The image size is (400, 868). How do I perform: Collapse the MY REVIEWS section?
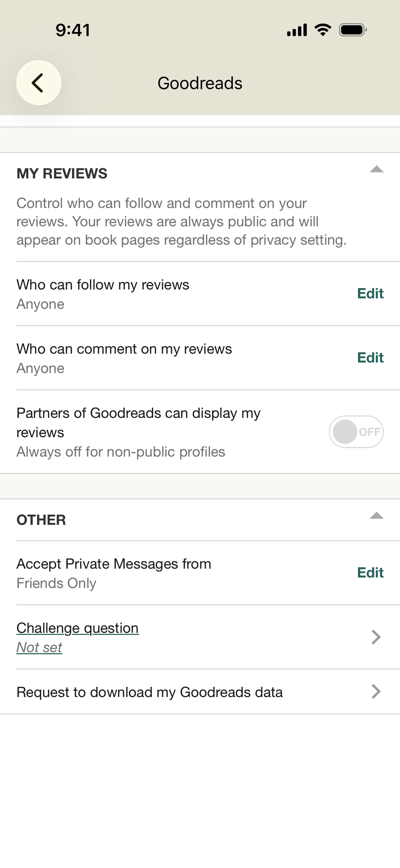(x=376, y=170)
